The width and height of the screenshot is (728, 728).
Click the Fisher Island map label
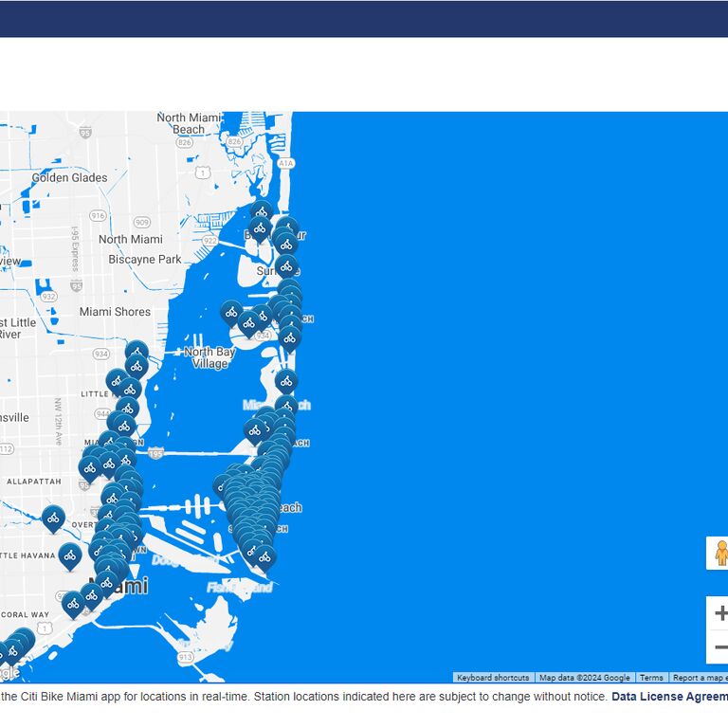[240, 588]
